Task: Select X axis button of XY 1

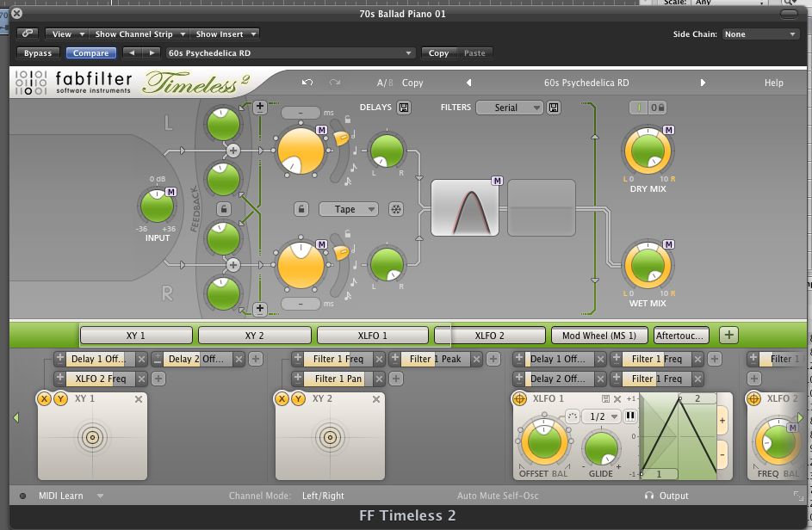Action: (x=45, y=398)
